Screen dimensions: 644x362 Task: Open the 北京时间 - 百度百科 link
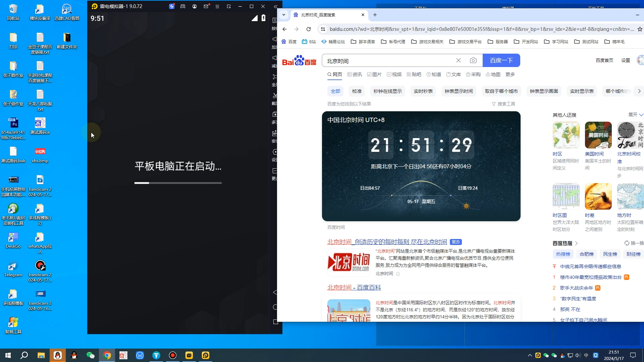354,287
